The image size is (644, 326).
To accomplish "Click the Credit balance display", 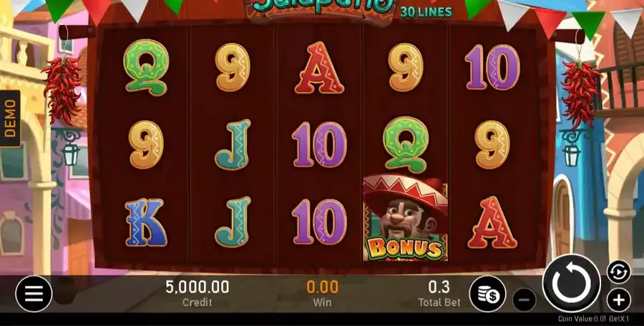I will point(197,293).
